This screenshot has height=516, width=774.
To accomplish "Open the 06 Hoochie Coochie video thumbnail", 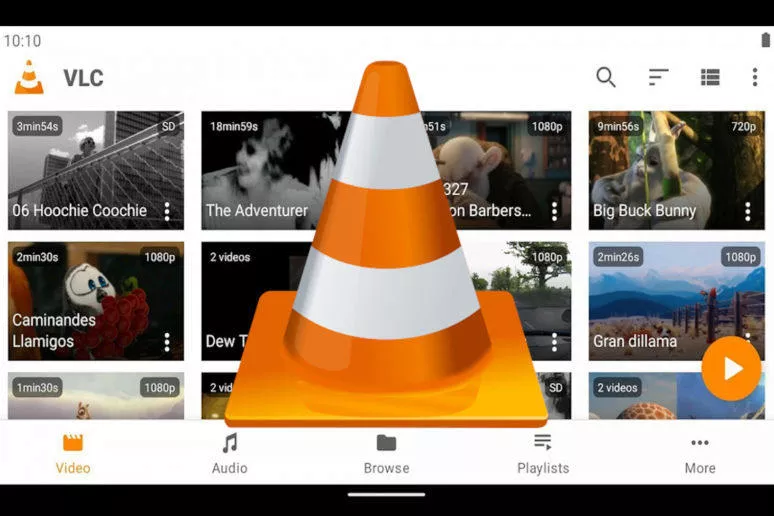I will (x=96, y=170).
